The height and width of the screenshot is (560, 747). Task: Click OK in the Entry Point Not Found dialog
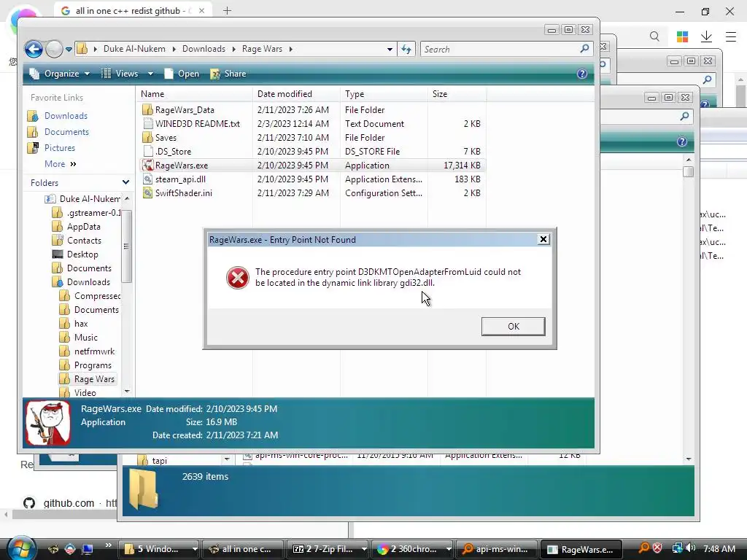point(513,327)
